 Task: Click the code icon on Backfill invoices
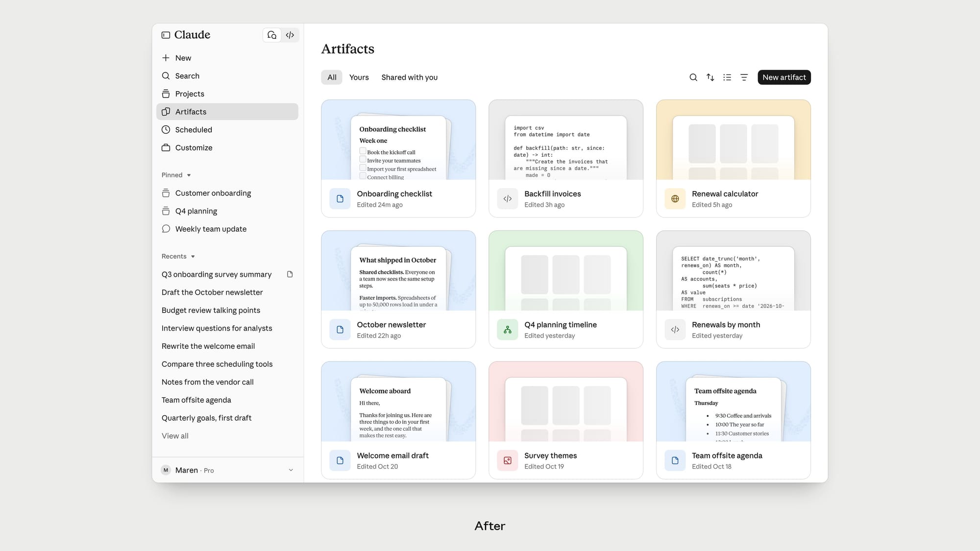coord(508,199)
